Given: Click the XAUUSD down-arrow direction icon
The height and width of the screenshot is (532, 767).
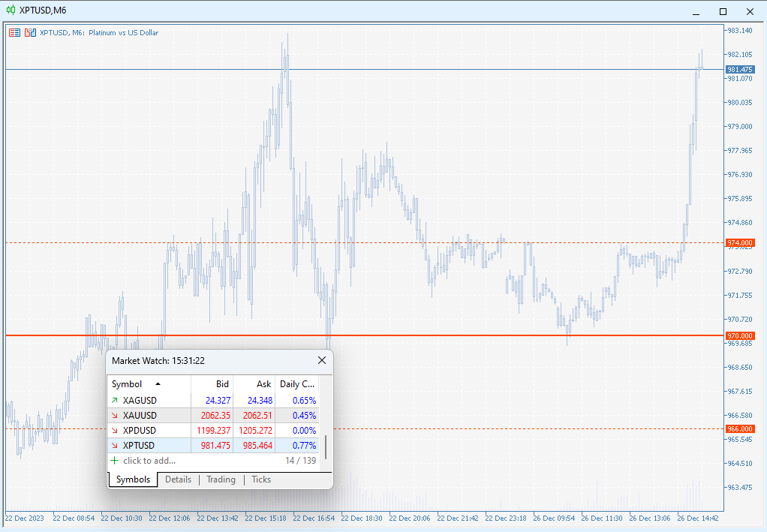Looking at the screenshot, I should [x=115, y=416].
